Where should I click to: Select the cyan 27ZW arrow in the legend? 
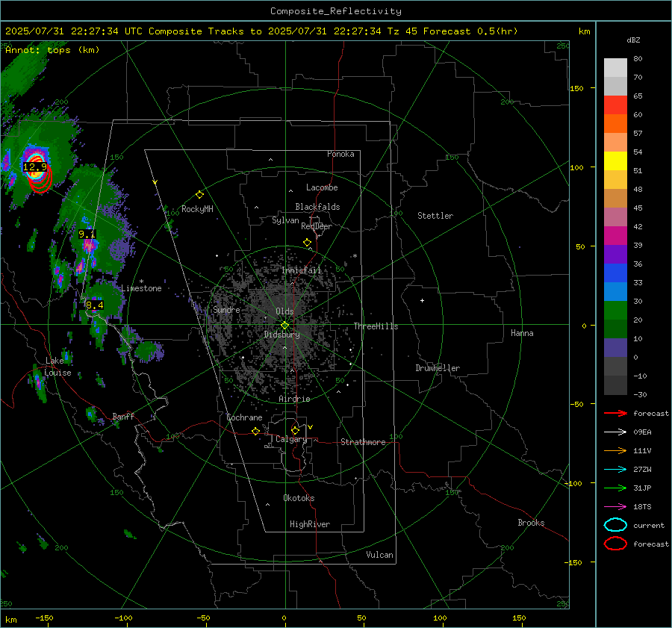(615, 470)
